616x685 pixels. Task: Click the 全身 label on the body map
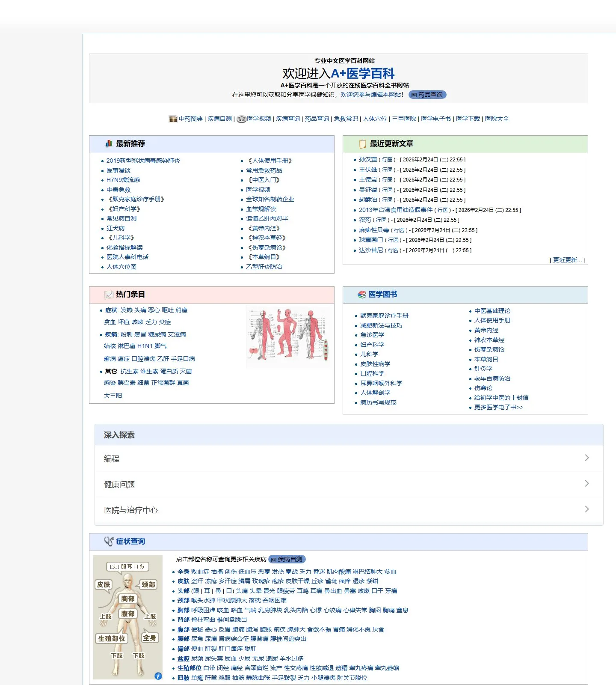pos(150,638)
